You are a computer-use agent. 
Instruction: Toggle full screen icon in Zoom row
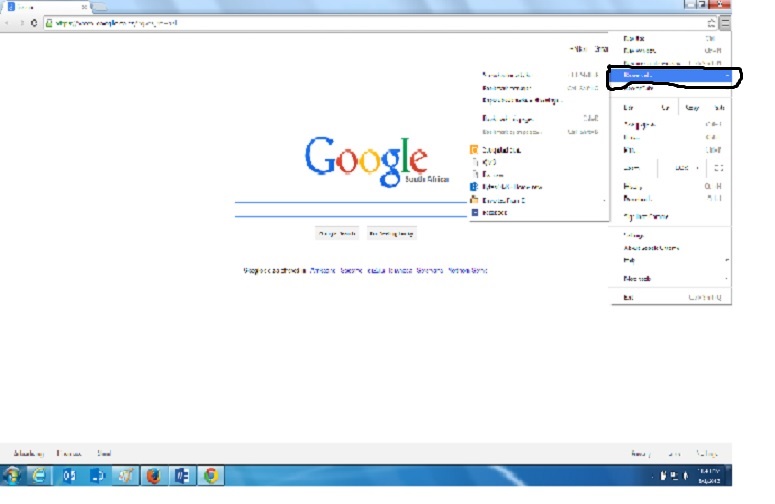pos(719,168)
